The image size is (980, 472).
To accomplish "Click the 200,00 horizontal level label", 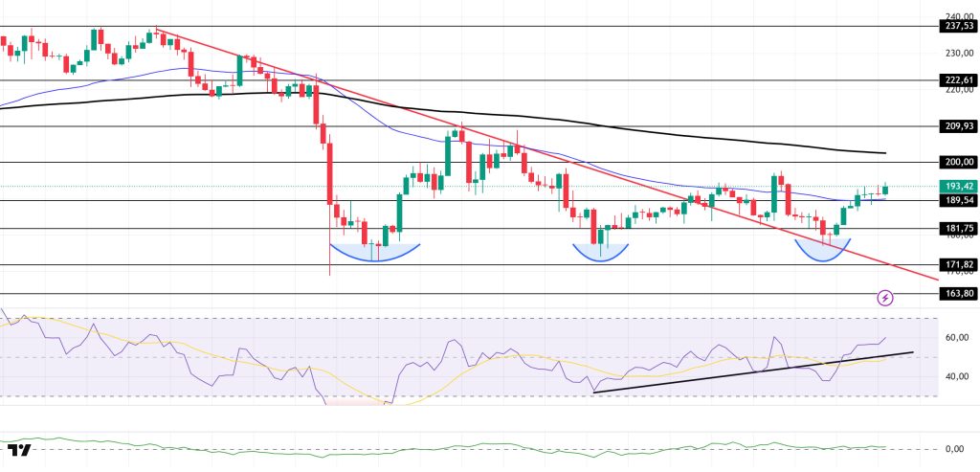I will (953, 162).
